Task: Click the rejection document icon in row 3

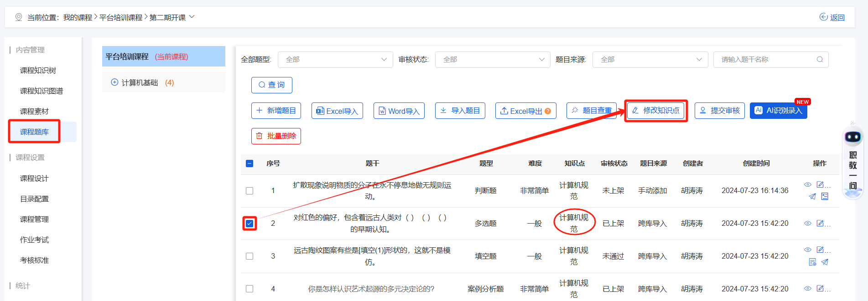Action: tap(812, 262)
